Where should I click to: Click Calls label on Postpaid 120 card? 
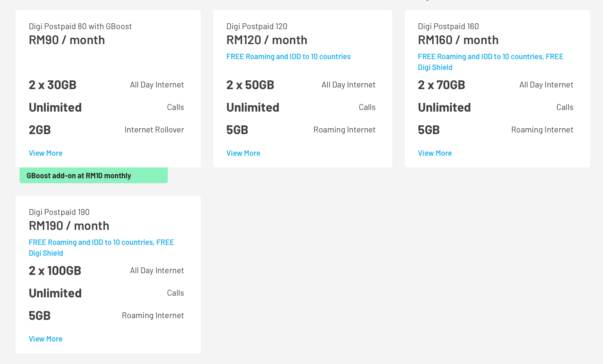point(367,107)
